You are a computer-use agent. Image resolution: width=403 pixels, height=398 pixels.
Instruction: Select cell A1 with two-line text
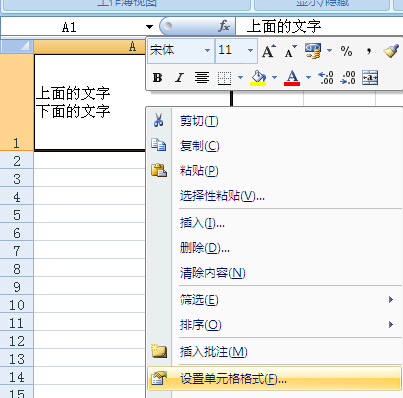tap(90, 102)
